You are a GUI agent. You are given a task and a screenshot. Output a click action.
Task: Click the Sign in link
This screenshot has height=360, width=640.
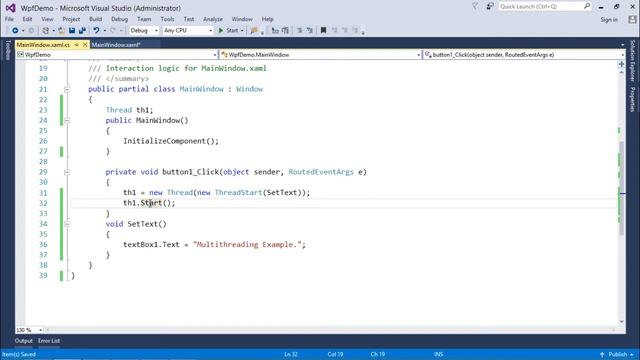pos(609,20)
